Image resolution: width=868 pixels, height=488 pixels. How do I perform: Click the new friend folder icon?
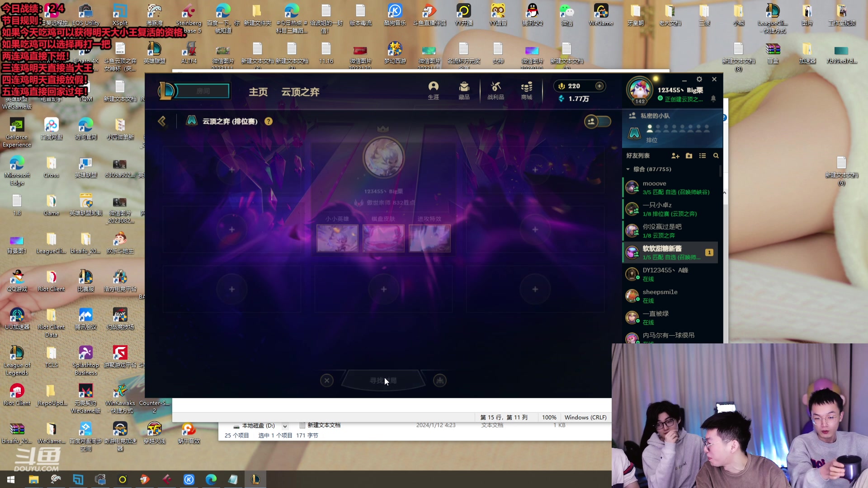pyautogui.click(x=689, y=155)
